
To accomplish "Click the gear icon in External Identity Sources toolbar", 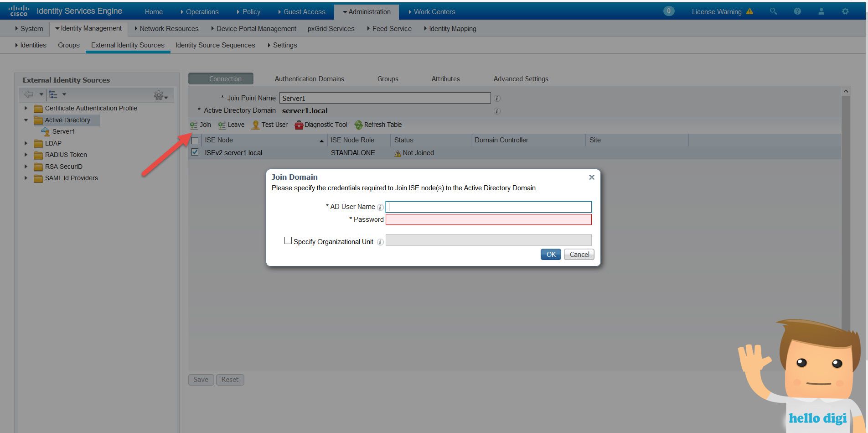I will [x=159, y=95].
